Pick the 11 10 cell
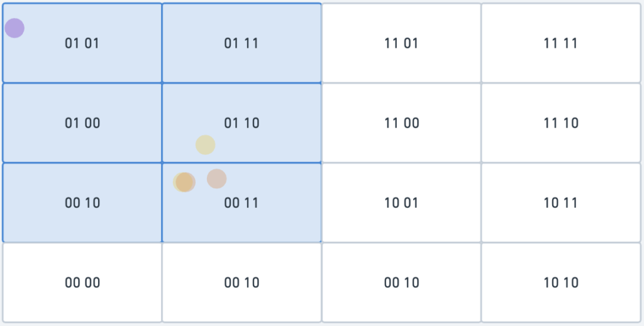Image resolution: width=644 pixels, height=326 pixels. pyautogui.click(x=560, y=123)
